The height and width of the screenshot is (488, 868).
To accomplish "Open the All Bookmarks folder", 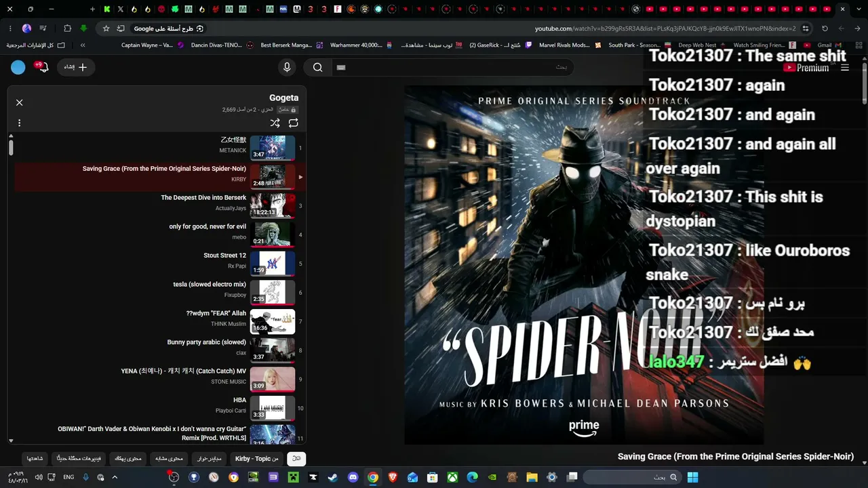I will tap(36, 45).
